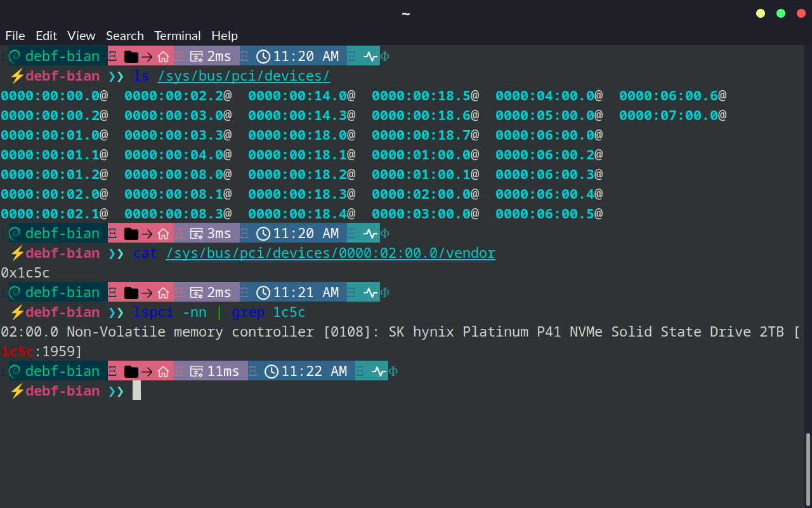The width and height of the screenshot is (812, 508).
Task: Click the underlined vendor file path after cat
Action: pyautogui.click(x=330, y=253)
